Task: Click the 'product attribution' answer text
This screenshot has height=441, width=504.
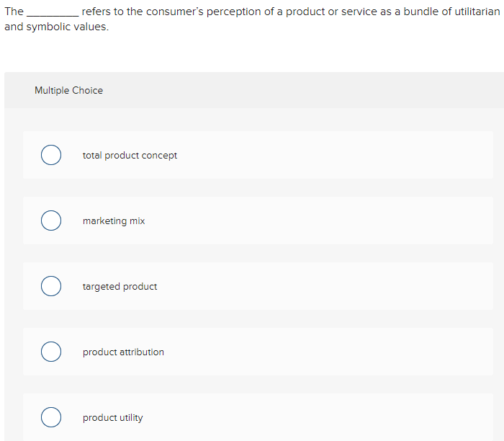Action: [123, 352]
